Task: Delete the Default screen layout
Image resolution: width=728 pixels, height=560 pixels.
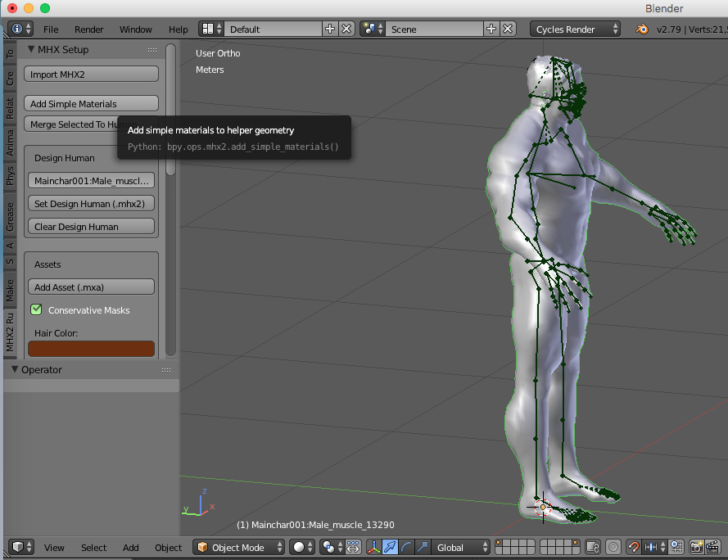Action: point(346,29)
